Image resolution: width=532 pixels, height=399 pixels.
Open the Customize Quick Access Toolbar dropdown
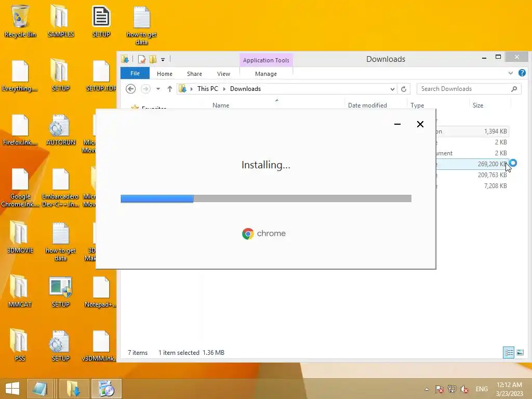click(163, 60)
